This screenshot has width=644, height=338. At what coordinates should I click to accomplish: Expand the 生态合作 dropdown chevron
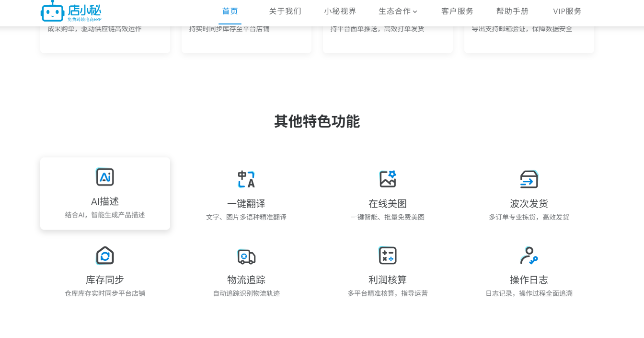coord(415,12)
